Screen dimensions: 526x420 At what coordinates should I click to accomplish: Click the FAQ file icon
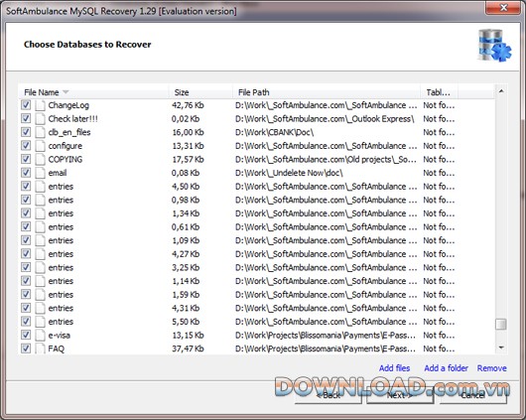tap(40, 349)
